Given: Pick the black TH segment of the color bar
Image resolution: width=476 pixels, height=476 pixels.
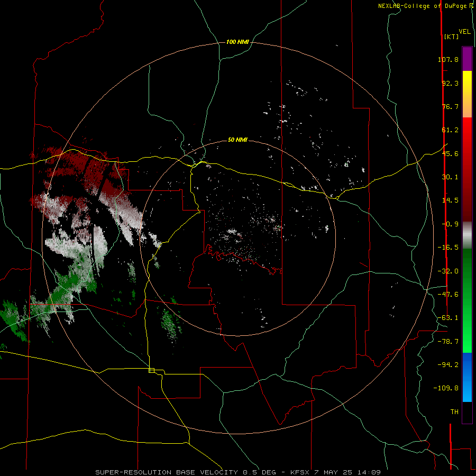Looking at the screenshot, I should 467,413.
